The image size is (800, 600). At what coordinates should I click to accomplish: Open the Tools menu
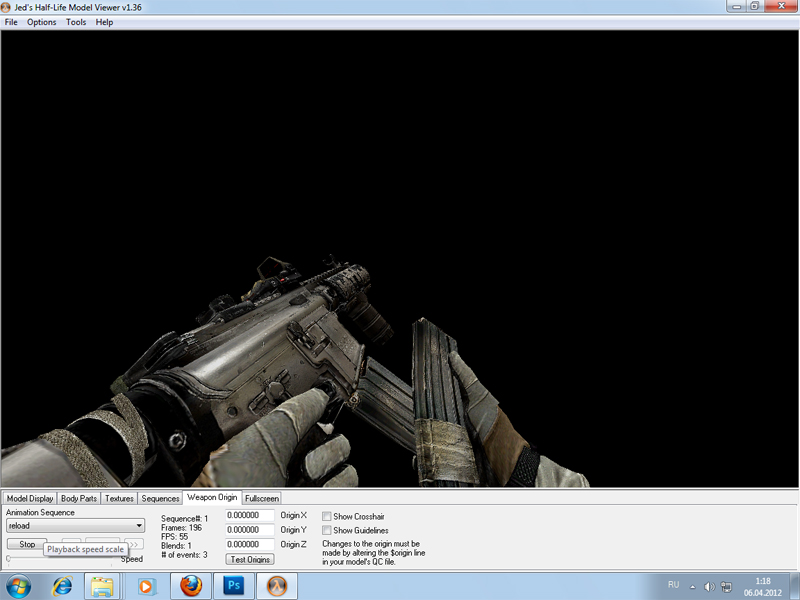(76, 22)
